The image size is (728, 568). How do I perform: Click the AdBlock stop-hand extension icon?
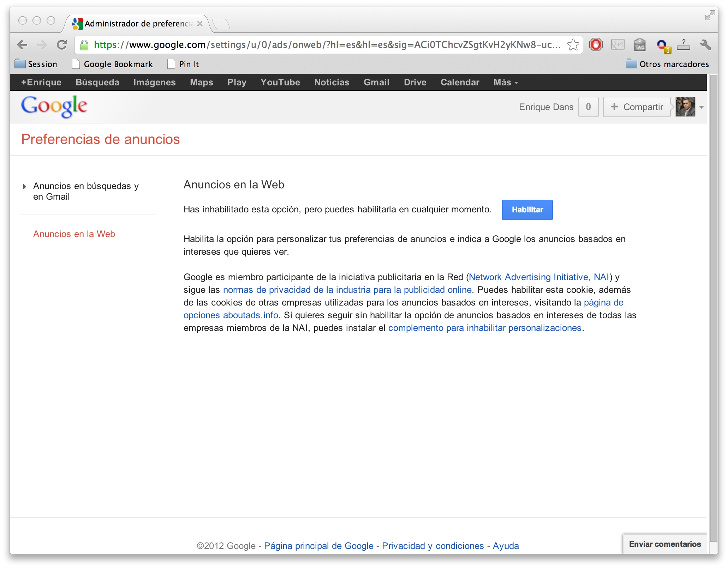coord(596,45)
